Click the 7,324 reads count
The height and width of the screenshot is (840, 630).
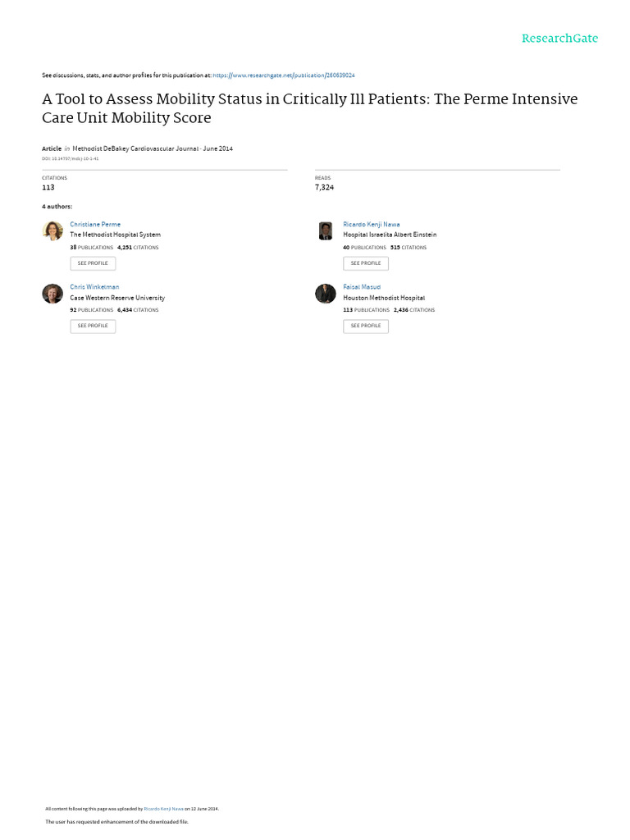[x=324, y=188]
